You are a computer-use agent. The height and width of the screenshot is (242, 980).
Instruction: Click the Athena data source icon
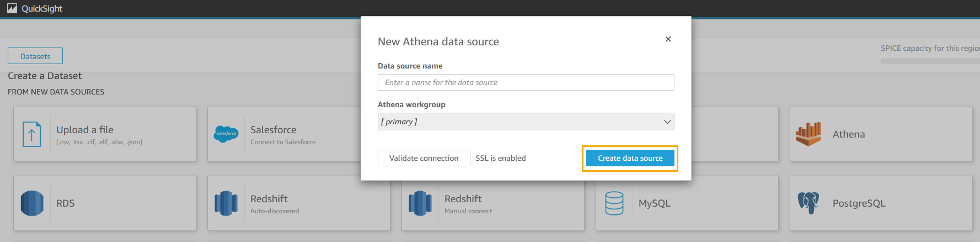tap(808, 134)
